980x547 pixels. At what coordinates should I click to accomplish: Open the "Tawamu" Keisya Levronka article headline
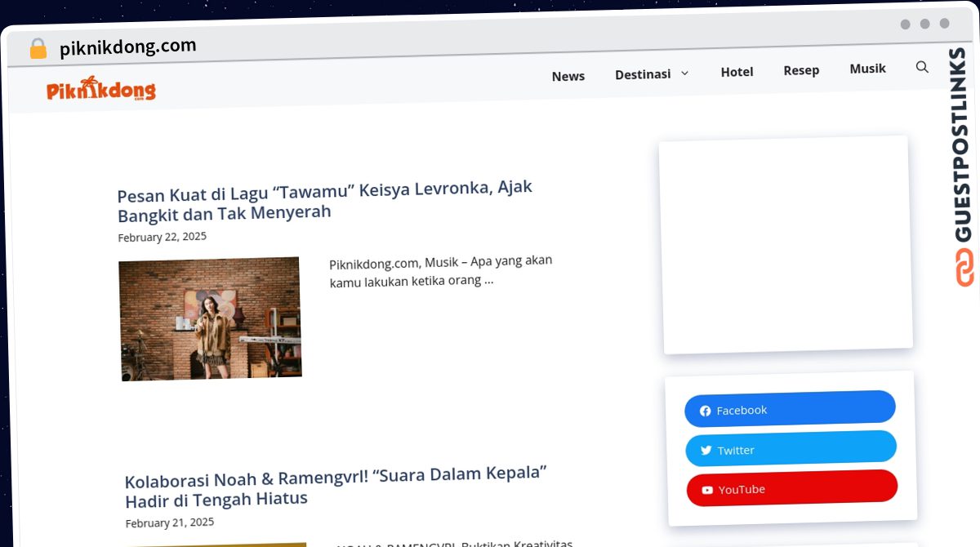[x=324, y=200]
